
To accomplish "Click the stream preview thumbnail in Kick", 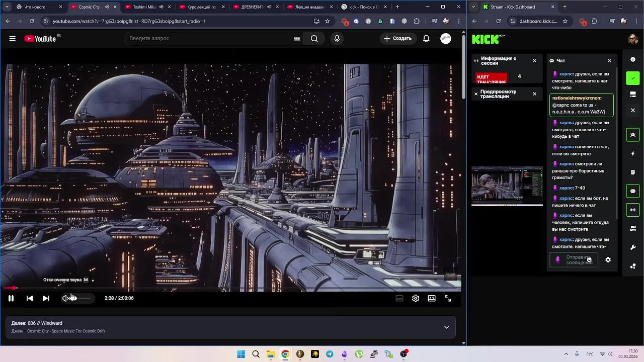I will click(x=507, y=186).
